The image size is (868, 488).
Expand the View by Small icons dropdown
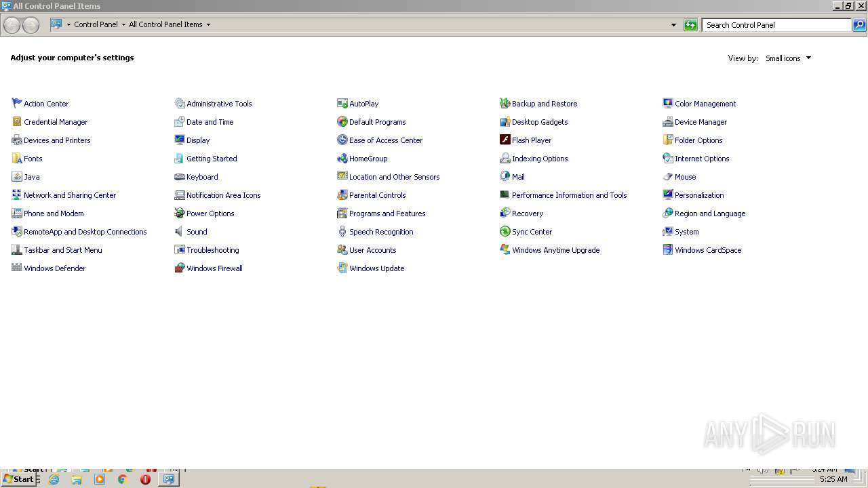[x=788, y=58]
